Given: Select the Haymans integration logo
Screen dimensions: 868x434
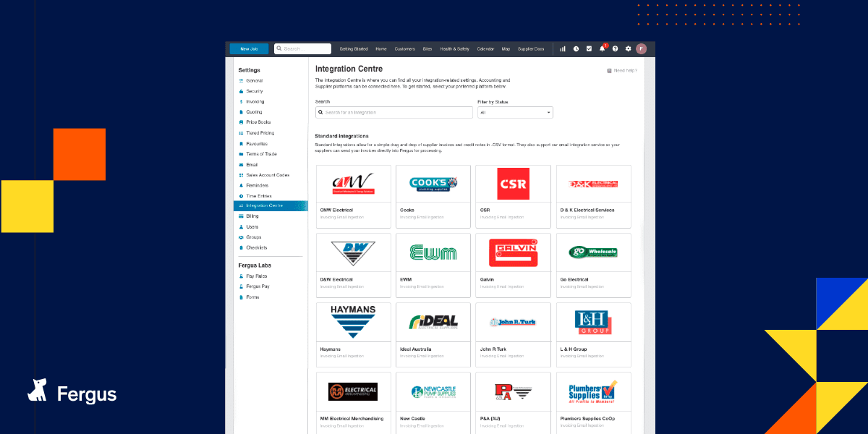Looking at the screenshot, I should 353,322.
